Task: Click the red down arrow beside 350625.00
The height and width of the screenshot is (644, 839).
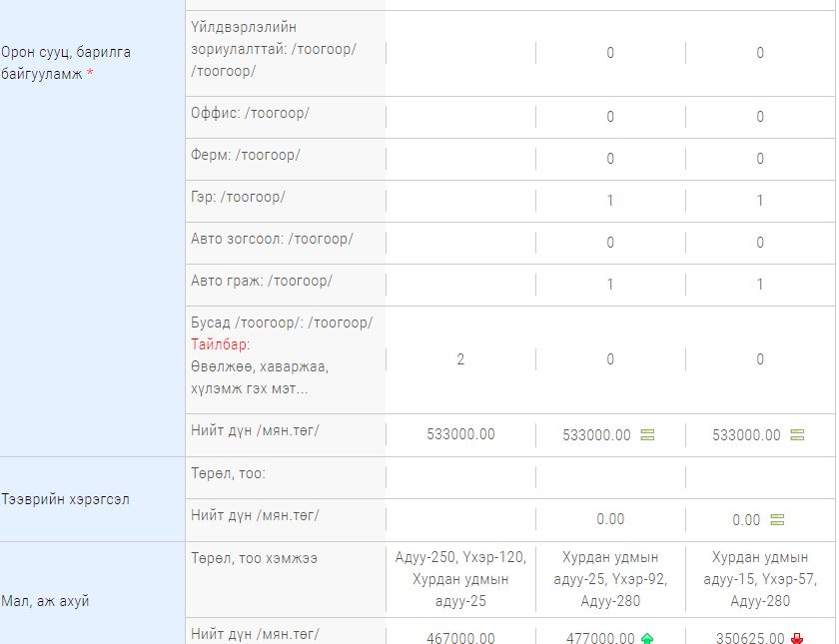Action: 797,638
